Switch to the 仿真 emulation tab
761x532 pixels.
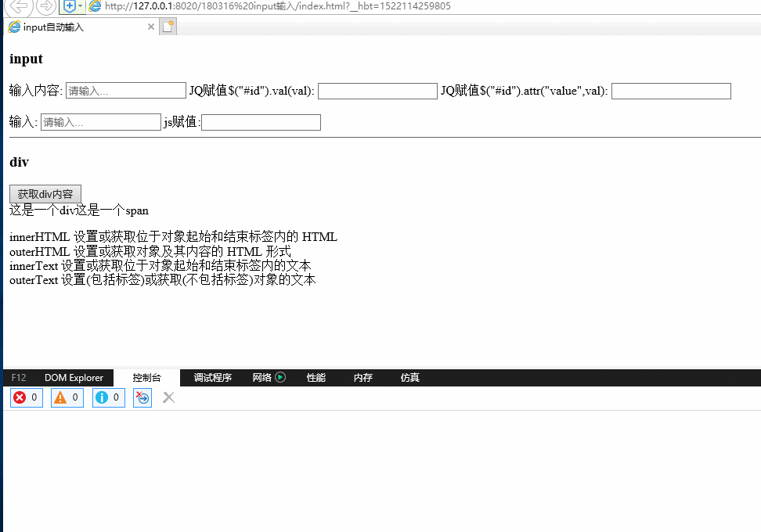[x=409, y=377]
